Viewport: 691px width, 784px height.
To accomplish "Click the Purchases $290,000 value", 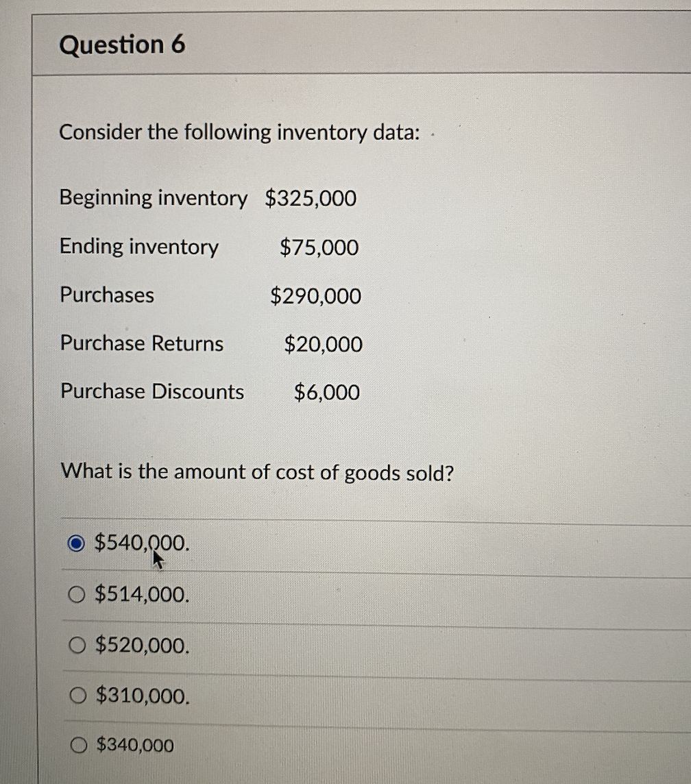I will coord(316,296).
